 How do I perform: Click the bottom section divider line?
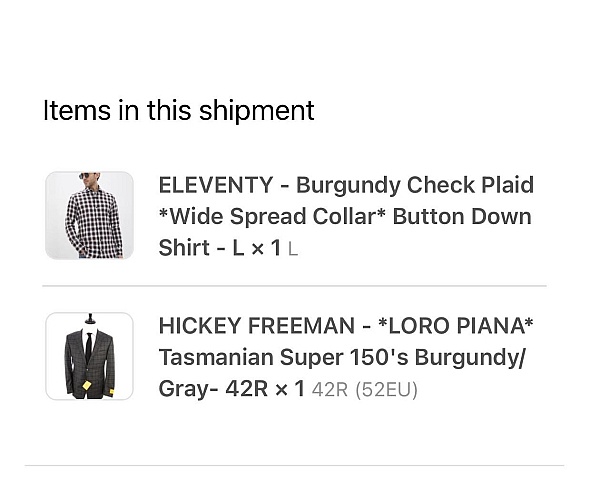[x=294, y=466]
